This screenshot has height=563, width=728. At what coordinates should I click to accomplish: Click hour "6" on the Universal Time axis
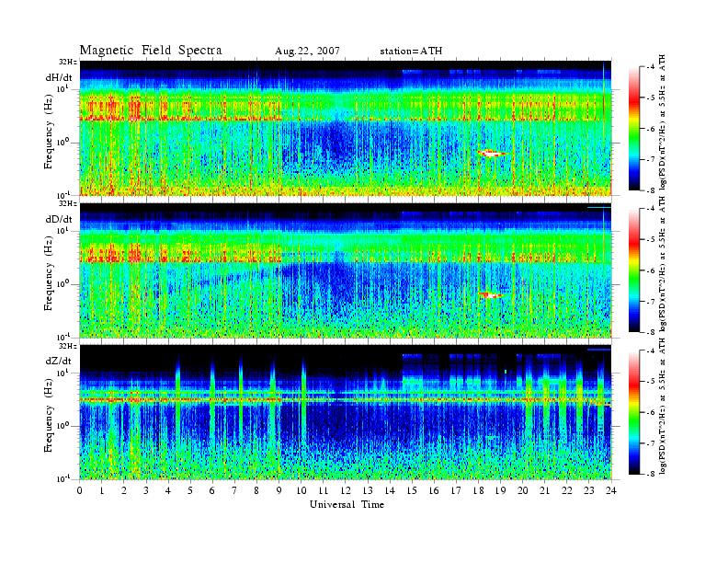(x=212, y=490)
